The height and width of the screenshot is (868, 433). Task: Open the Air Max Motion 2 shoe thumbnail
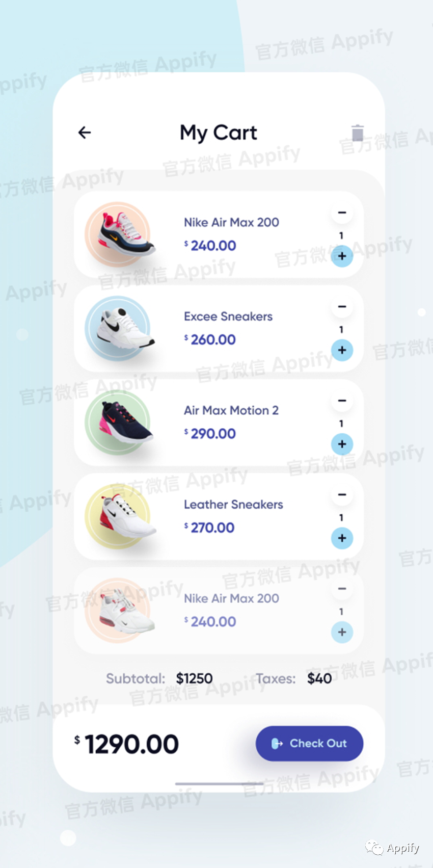click(120, 423)
